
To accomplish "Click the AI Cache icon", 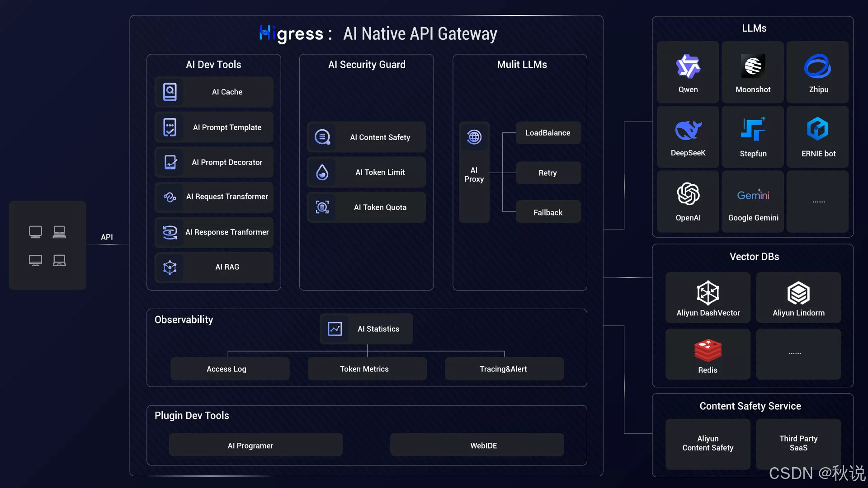I will (x=170, y=92).
